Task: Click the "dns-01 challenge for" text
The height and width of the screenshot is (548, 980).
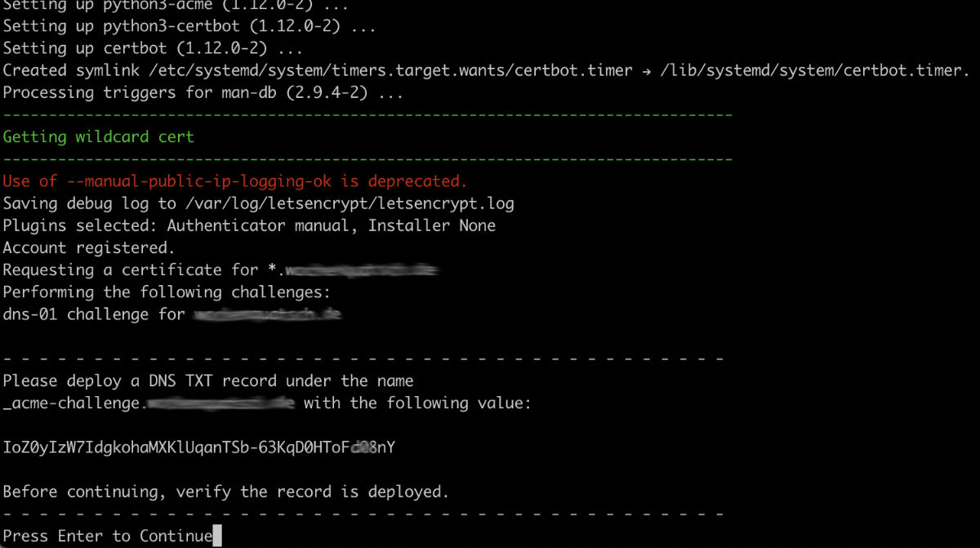Action: 94,314
